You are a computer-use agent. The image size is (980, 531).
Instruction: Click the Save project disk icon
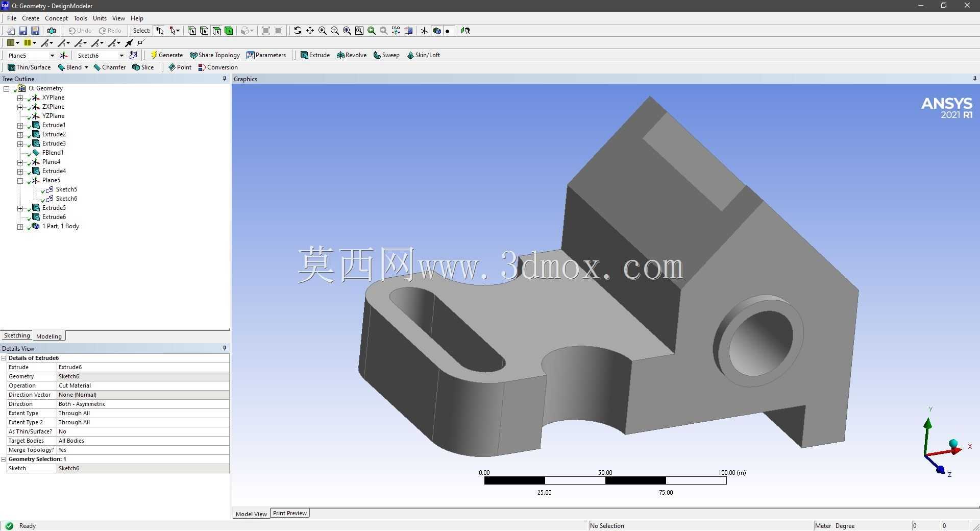pyautogui.click(x=22, y=31)
